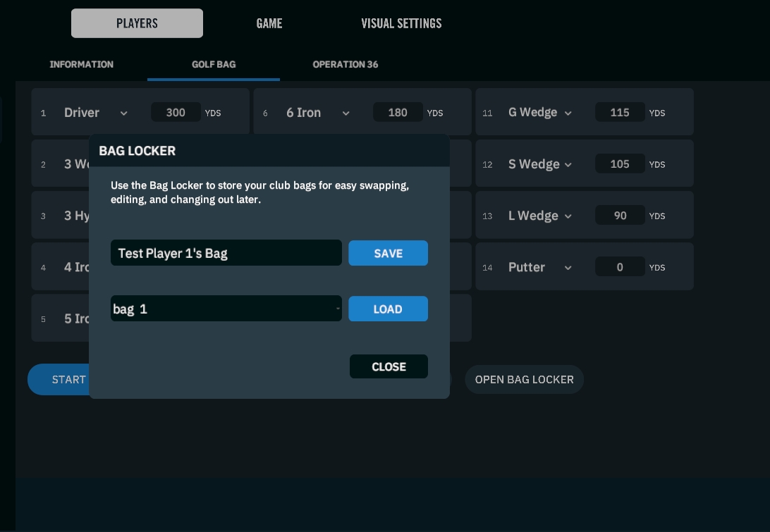Select the Putter distance field
The image size is (770, 532).
(x=620, y=268)
